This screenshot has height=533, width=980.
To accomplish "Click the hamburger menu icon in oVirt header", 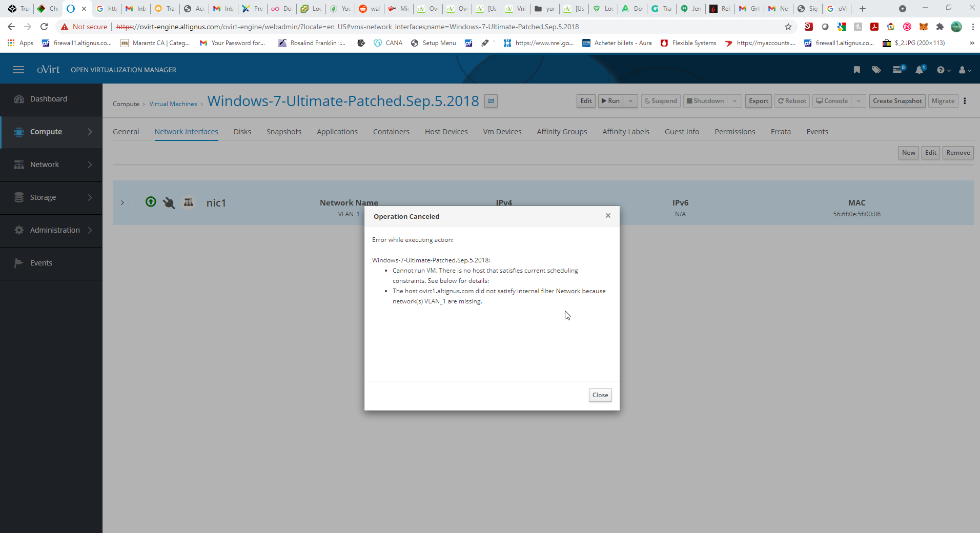I will (x=18, y=70).
